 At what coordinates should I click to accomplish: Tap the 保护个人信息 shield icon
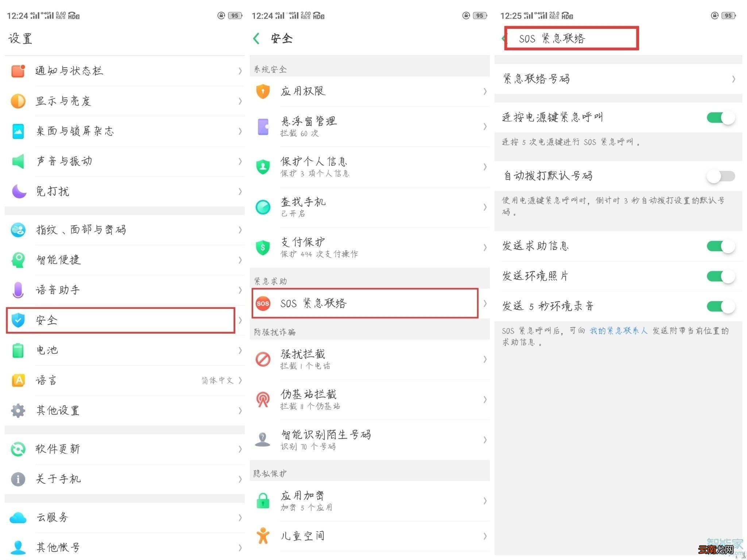(263, 167)
